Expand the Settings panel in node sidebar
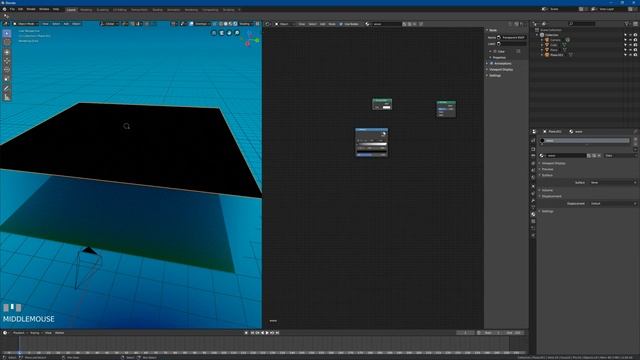 click(x=494, y=76)
